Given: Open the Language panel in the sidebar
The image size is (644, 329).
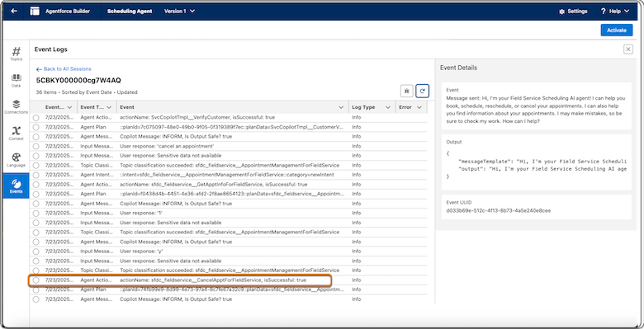Looking at the screenshot, I should click(16, 160).
